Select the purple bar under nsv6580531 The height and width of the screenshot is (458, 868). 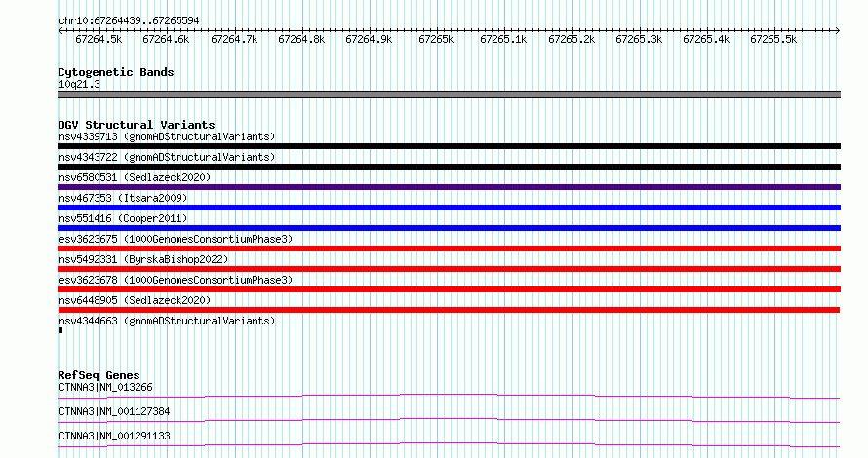(x=449, y=187)
